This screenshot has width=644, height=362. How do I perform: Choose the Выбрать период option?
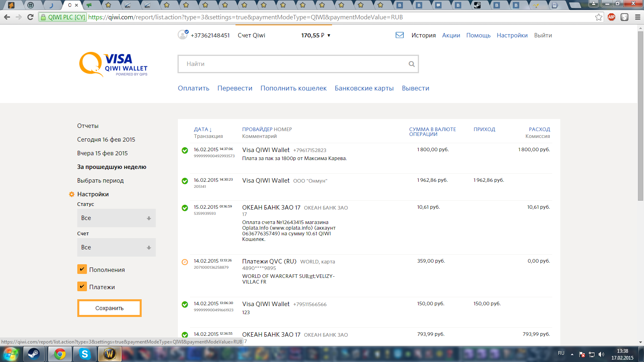(100, 181)
